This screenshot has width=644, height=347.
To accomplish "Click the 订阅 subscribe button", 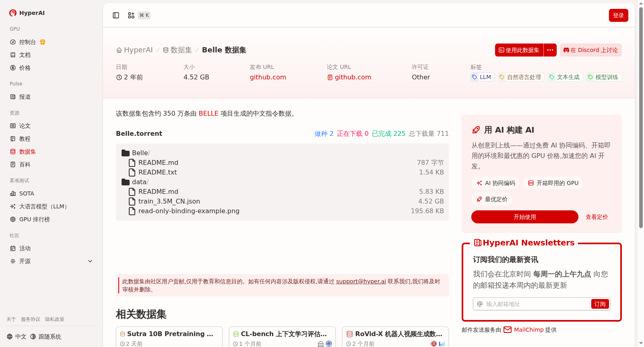I will click(600, 304).
